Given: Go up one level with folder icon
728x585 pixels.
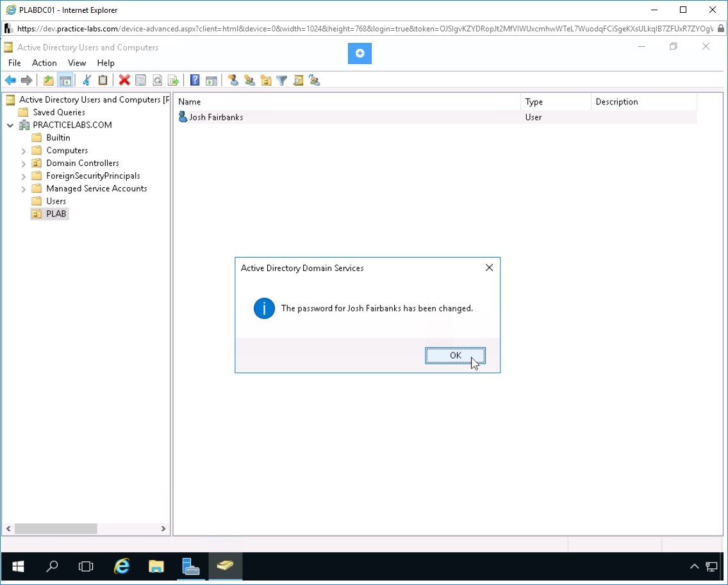Looking at the screenshot, I should coord(48,80).
